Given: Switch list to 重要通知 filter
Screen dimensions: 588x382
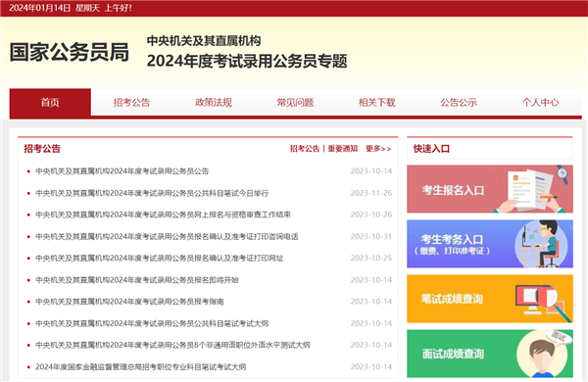Looking at the screenshot, I should pos(343,149).
